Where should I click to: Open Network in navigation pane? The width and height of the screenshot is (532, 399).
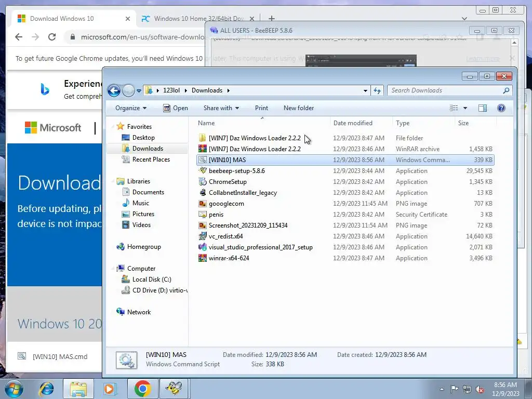[x=134, y=312]
